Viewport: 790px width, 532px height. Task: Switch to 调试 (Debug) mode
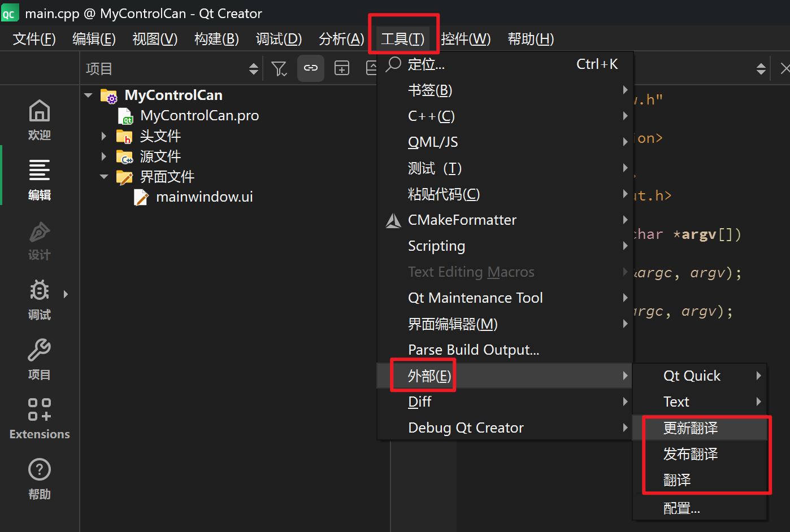tap(40, 300)
